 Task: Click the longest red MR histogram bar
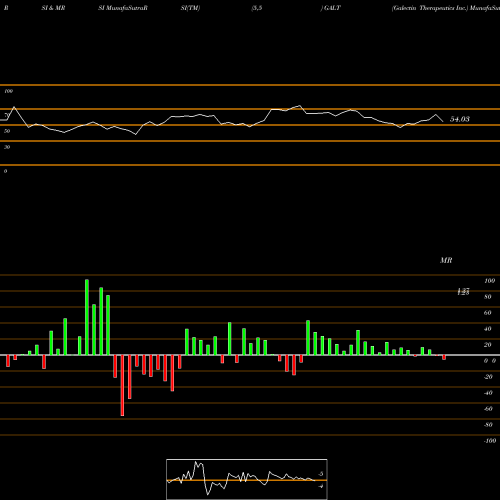click(122, 385)
